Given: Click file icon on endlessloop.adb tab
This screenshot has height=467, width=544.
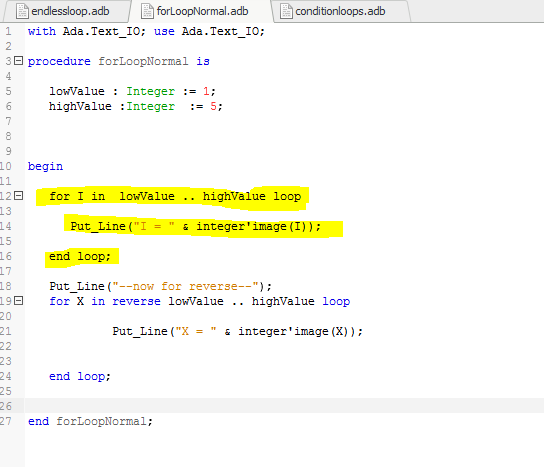Looking at the screenshot, I should (x=22, y=11).
